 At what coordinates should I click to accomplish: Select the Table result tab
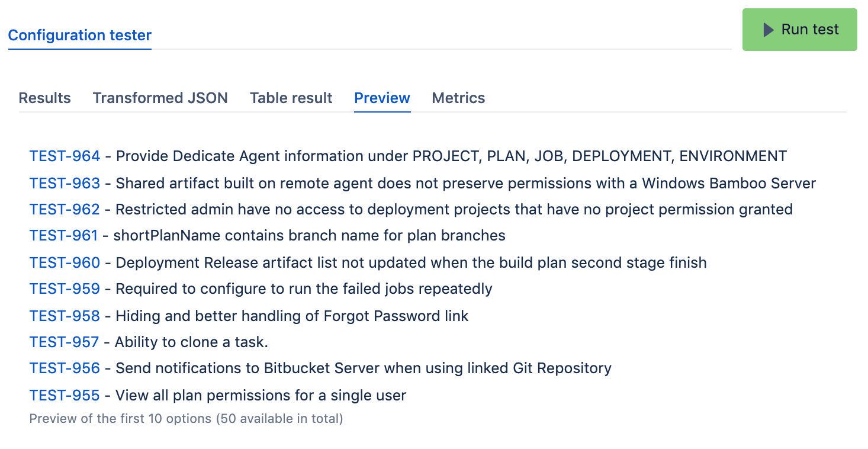pyautogui.click(x=291, y=98)
